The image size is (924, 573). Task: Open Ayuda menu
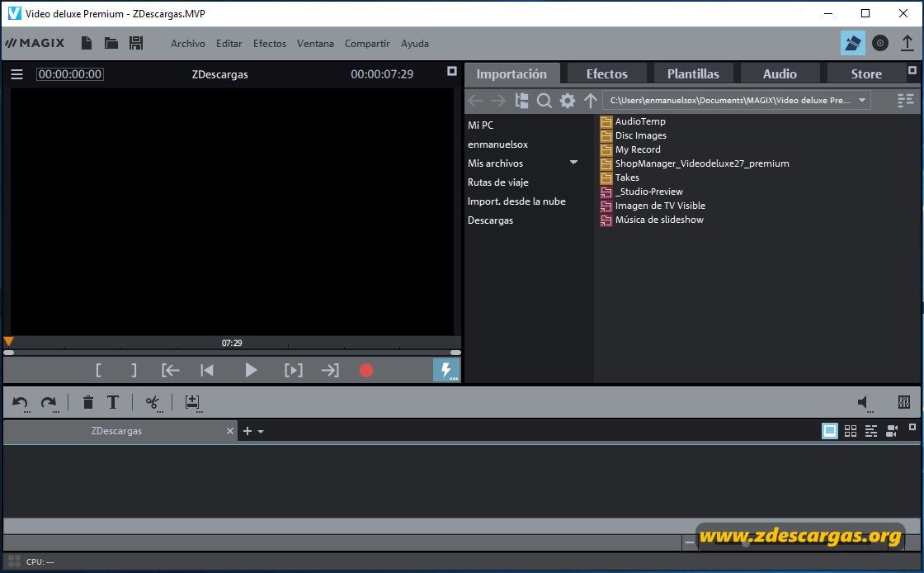coord(415,44)
